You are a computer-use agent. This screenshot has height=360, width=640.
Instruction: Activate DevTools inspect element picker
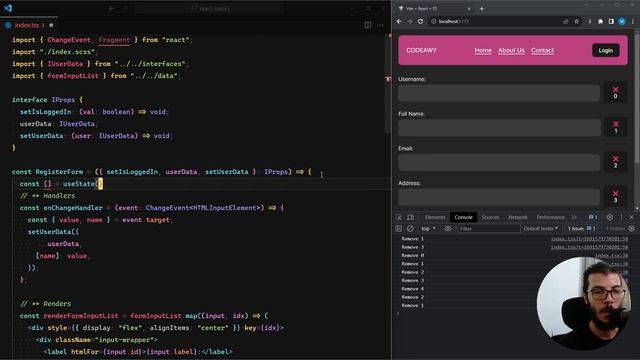(x=399, y=218)
